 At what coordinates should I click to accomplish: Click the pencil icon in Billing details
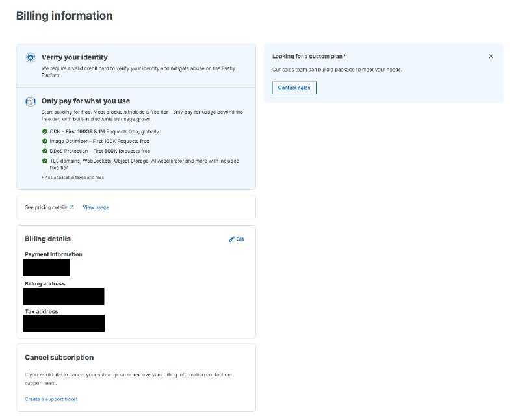232,239
